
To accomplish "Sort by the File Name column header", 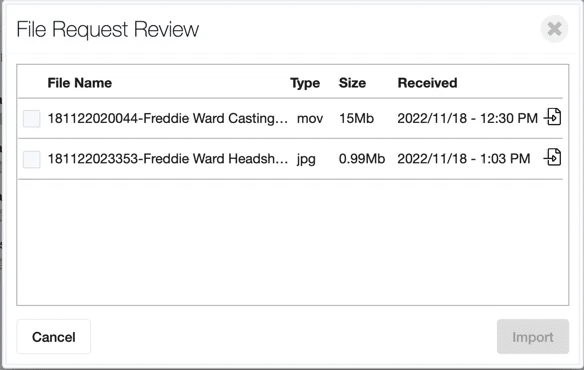I will [x=79, y=83].
